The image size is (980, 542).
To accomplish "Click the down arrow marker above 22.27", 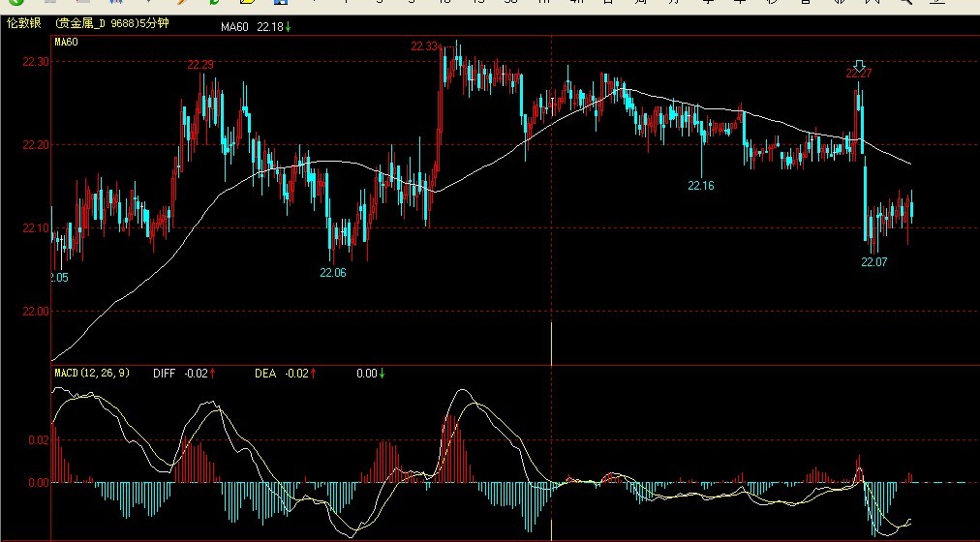I will pyautogui.click(x=859, y=65).
